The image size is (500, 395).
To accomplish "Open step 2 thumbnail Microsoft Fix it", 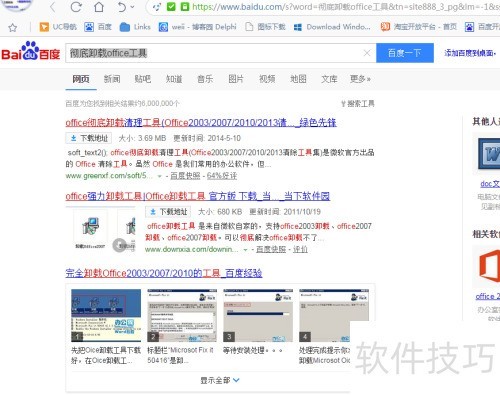I will click(182, 315).
